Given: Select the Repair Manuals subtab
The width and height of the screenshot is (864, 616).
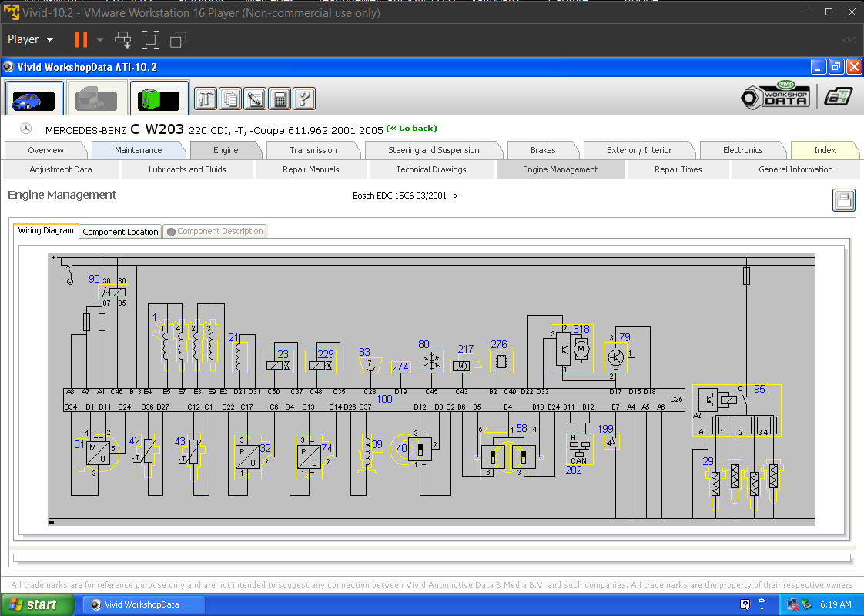Looking at the screenshot, I should 311,169.
